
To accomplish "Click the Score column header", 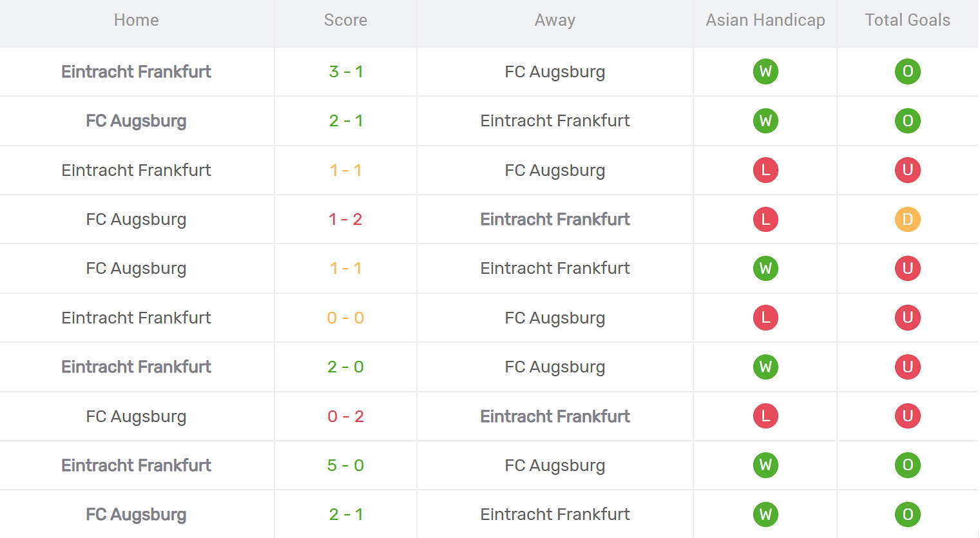I will pyautogui.click(x=345, y=21).
